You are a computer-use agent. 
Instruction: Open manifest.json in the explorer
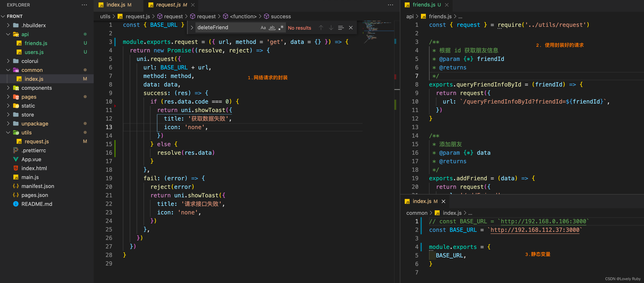(47, 186)
